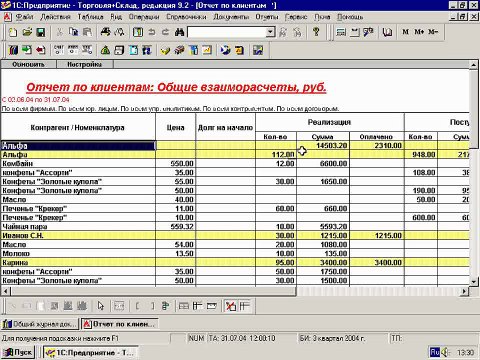Click the Redo arrow icon
This screenshot has width=480, height=360.
(165, 32)
